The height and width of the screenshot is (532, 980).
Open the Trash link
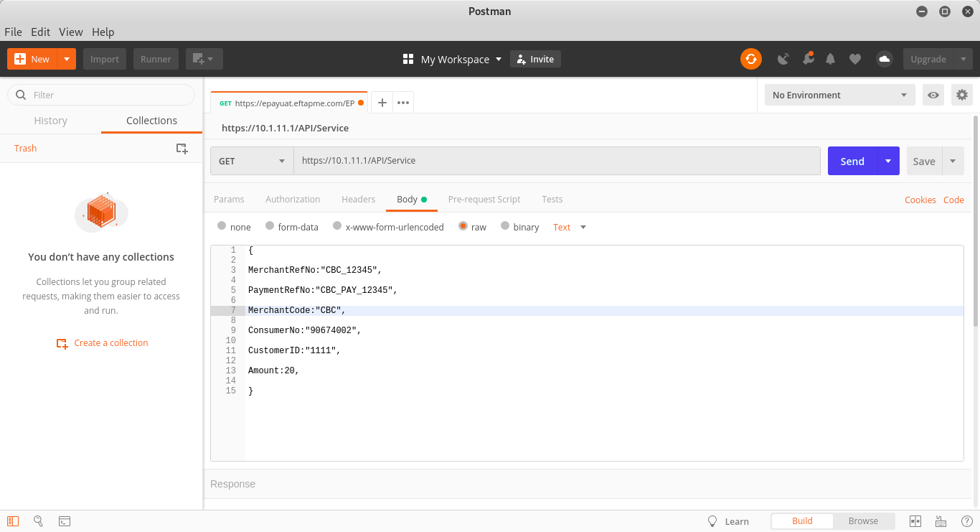25,148
